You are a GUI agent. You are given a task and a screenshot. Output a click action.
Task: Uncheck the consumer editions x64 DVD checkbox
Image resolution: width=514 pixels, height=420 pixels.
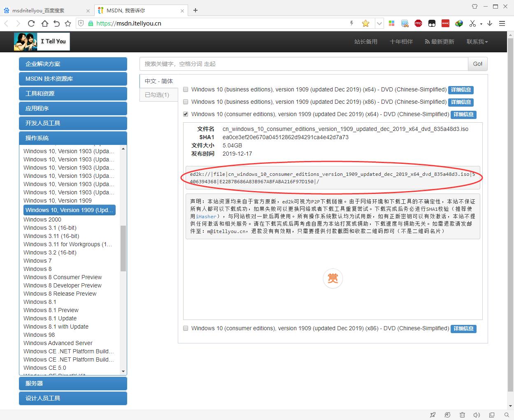(186, 114)
